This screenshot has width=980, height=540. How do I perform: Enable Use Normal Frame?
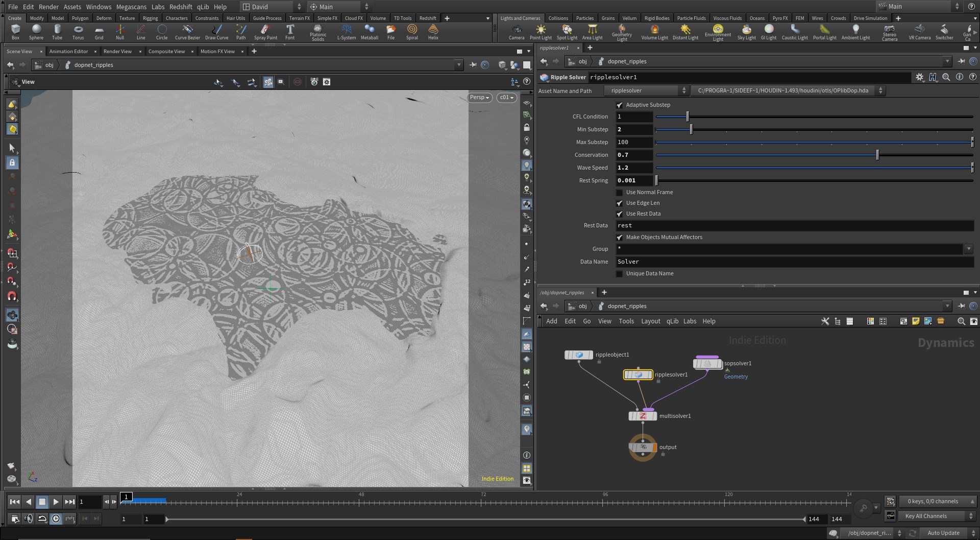[x=620, y=193]
